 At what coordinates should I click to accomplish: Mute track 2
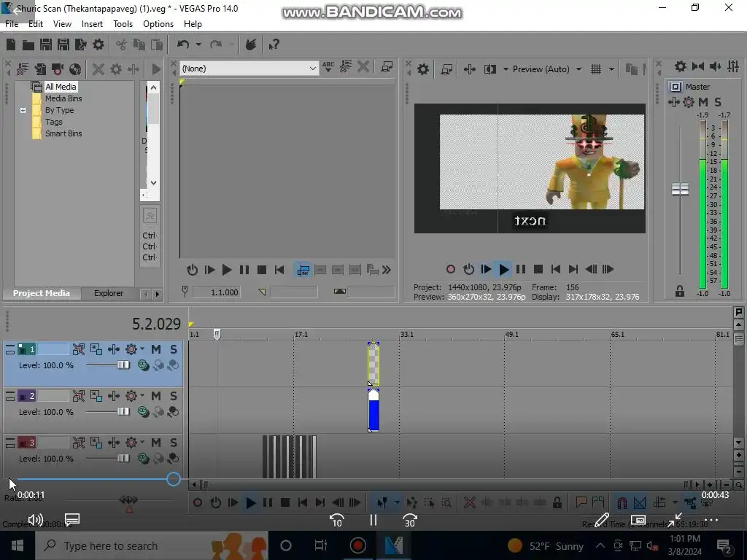[x=156, y=396]
